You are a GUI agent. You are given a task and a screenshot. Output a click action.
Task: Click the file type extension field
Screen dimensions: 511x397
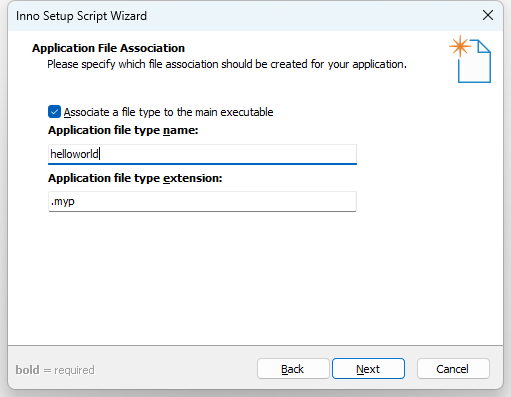(x=202, y=201)
